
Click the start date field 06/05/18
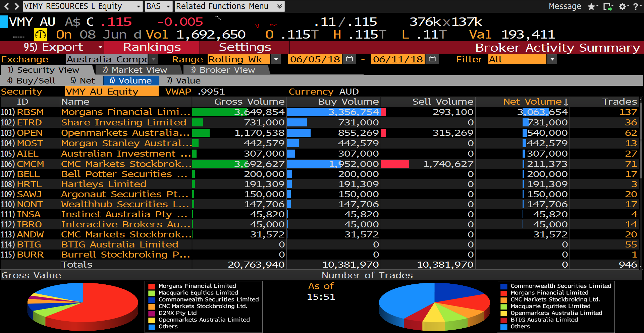point(315,59)
